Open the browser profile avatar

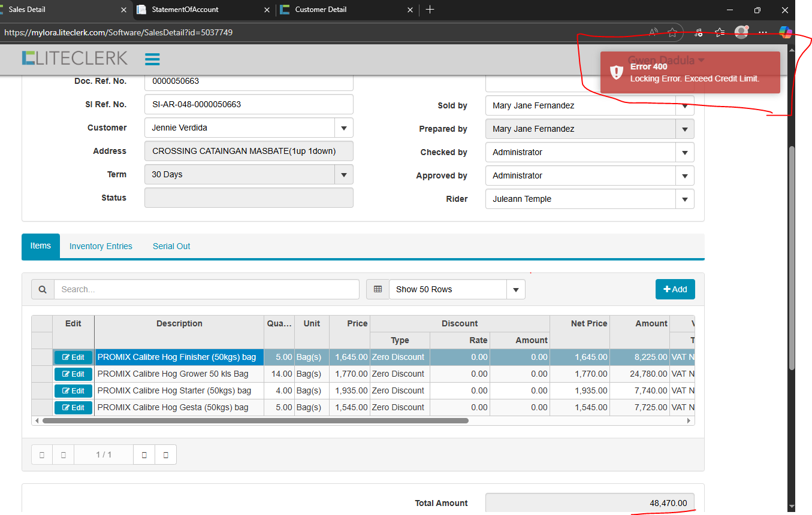coord(741,32)
